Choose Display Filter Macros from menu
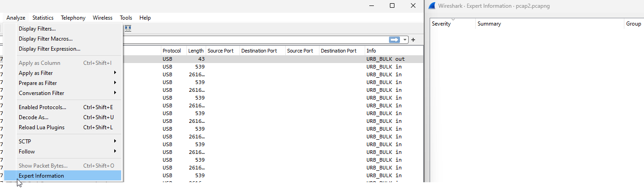Image resolution: width=644 pixels, height=190 pixels. click(45, 39)
